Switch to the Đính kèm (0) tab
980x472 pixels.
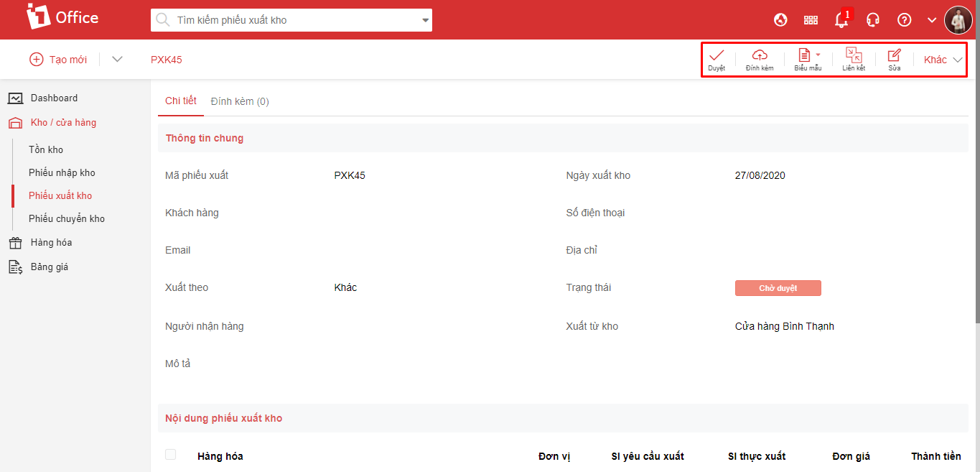(x=240, y=101)
